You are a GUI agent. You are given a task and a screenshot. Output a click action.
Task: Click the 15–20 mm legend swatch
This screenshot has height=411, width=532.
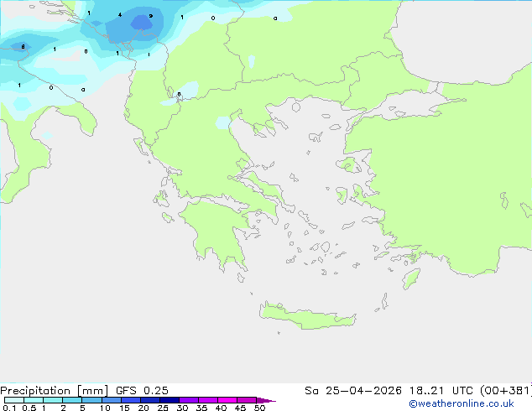130,400
